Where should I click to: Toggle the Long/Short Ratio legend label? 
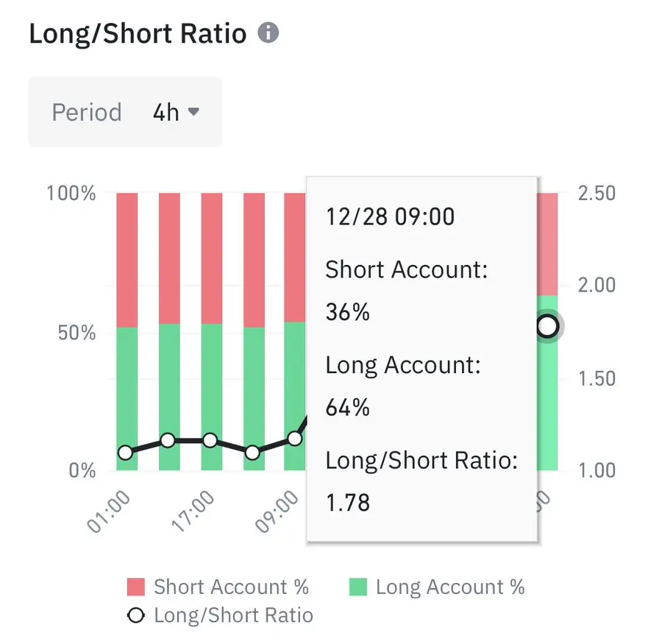tap(233, 615)
